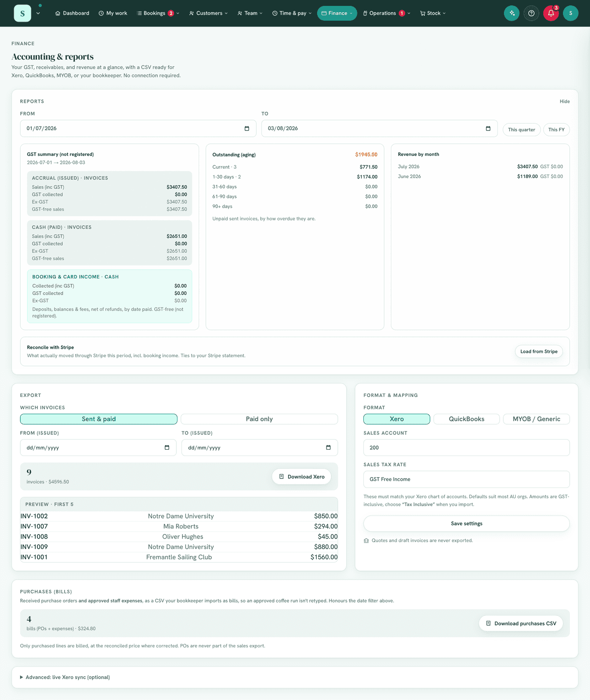The height and width of the screenshot is (700, 590).
Task: Expand the Customers menu
Action: (208, 13)
